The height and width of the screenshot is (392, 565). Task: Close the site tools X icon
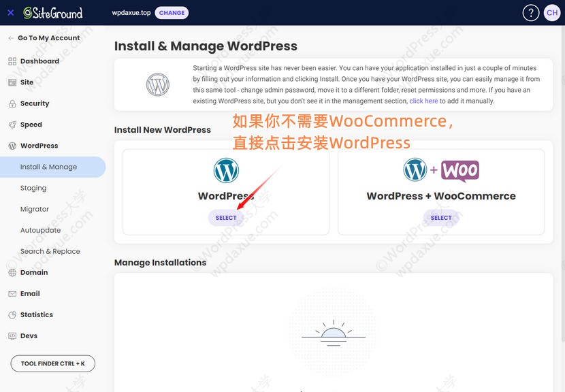point(11,13)
